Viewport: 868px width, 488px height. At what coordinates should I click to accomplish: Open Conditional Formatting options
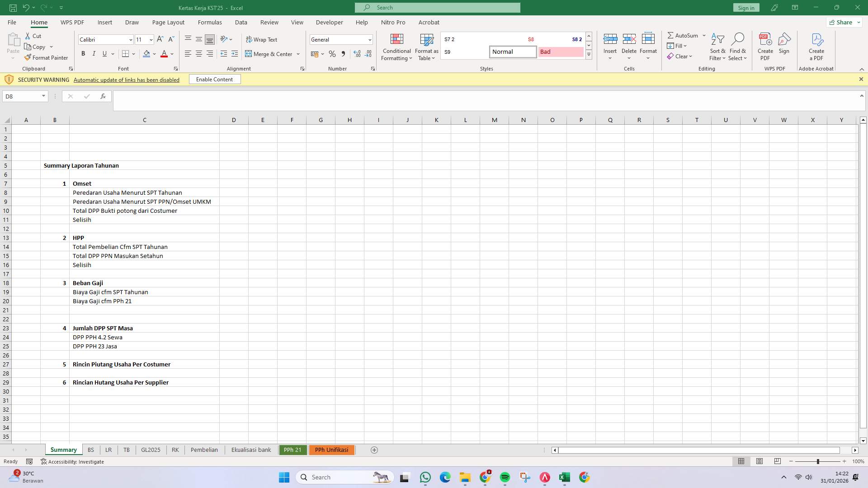(x=396, y=47)
